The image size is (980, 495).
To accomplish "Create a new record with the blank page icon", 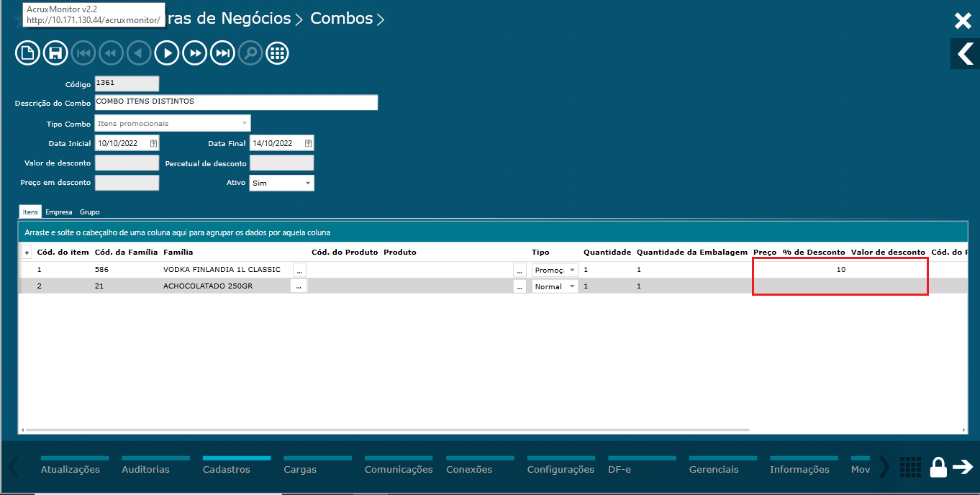I will point(27,53).
